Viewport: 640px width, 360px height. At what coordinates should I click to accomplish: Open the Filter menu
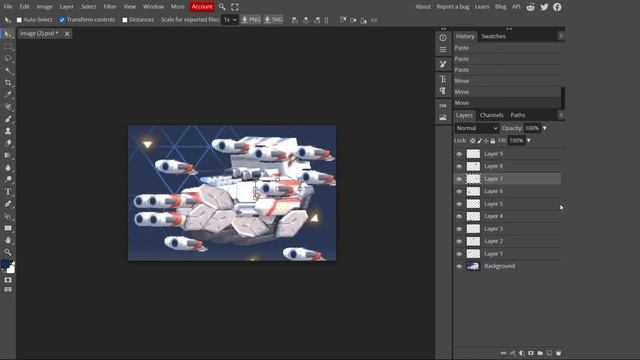pos(110,7)
